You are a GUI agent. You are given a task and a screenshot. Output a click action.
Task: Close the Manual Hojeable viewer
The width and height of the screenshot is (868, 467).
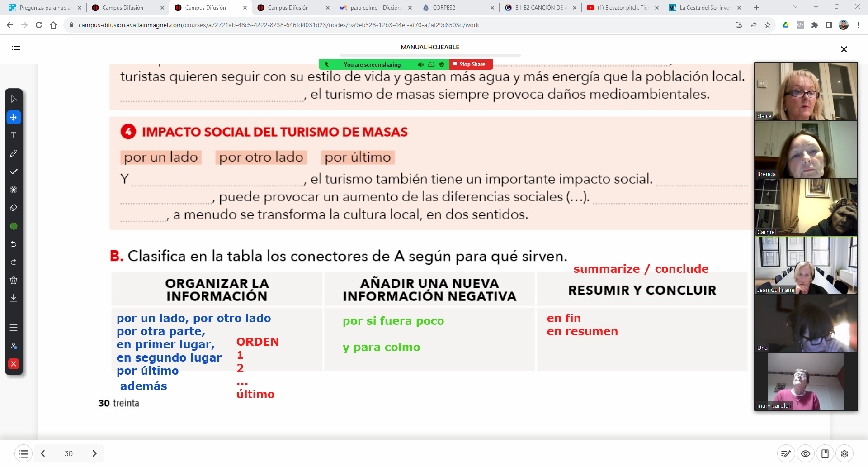click(x=844, y=49)
